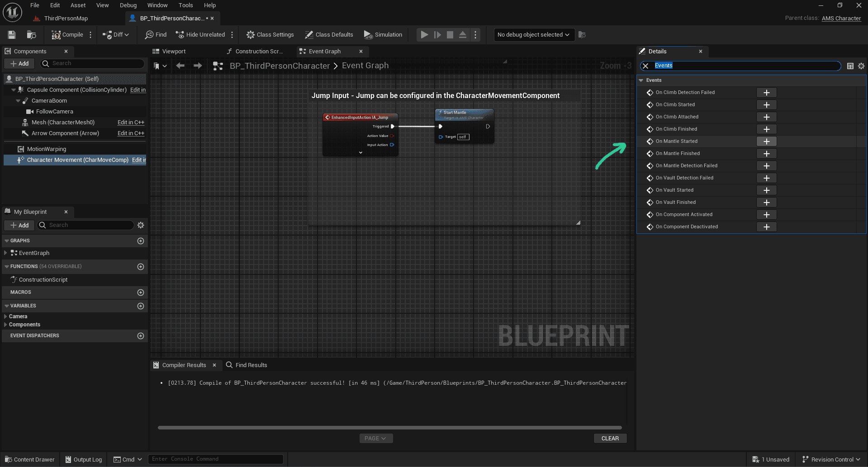Viewport: 868px width, 467px height.
Task: Navigate back in graph history
Action: pyautogui.click(x=180, y=66)
